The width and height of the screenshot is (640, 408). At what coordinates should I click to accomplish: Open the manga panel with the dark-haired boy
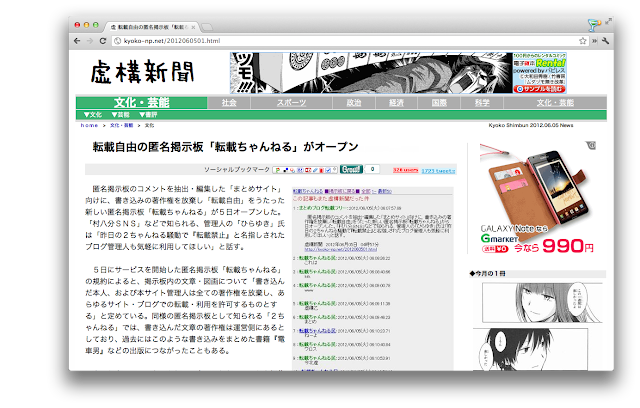pos(531,349)
